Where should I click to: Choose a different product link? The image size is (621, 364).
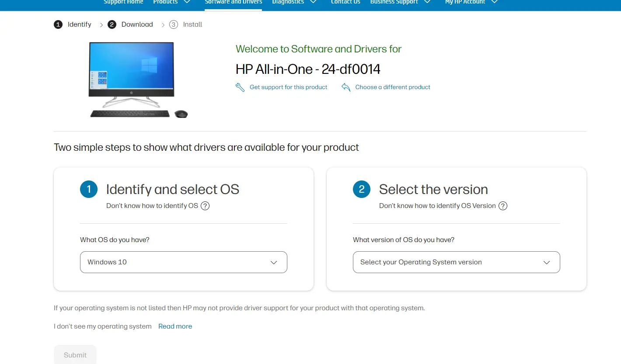coord(393,87)
